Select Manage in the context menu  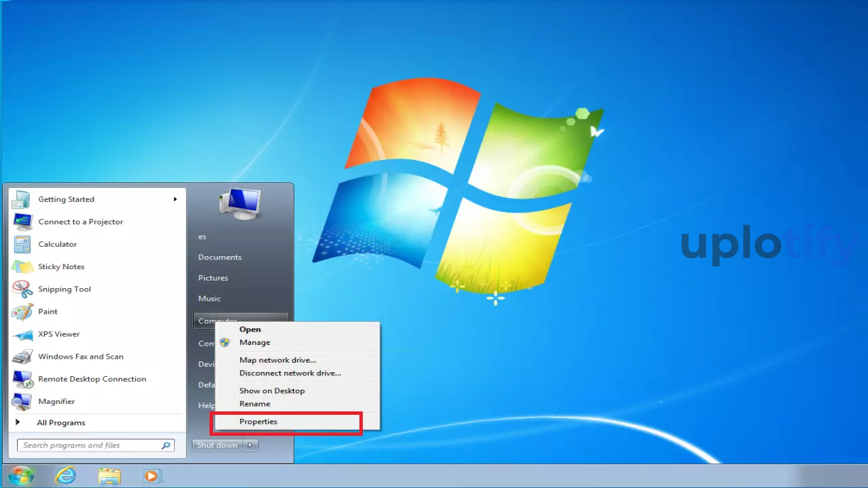click(x=255, y=342)
